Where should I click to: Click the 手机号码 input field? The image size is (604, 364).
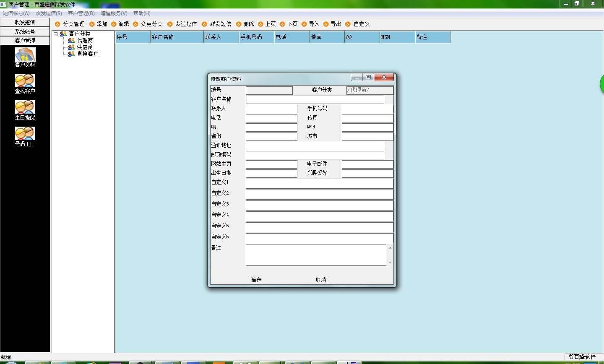[367, 109]
